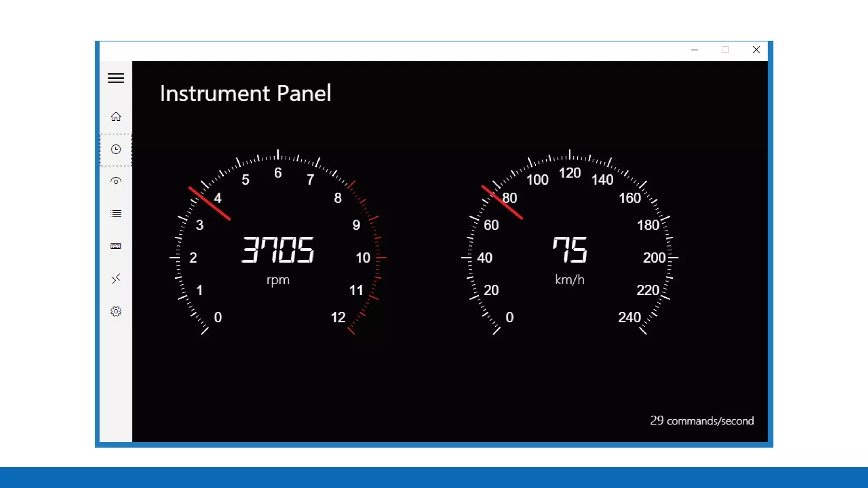Open the eye monitor view icon

116,181
